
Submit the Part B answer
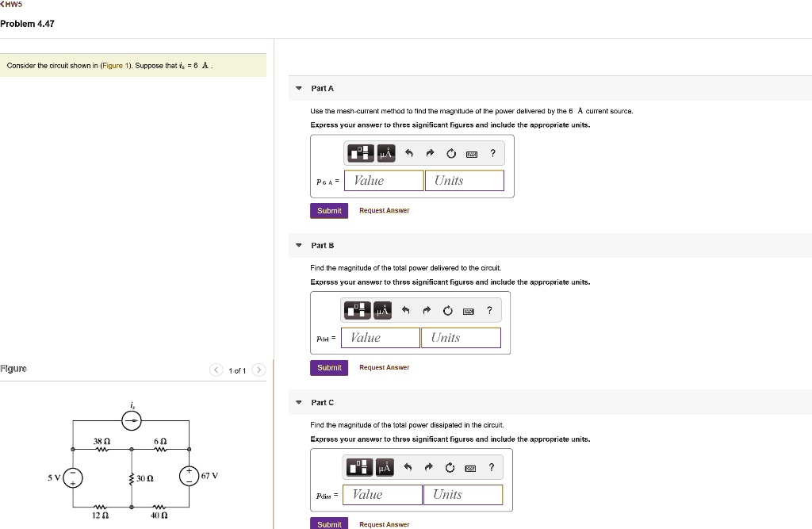tap(329, 368)
